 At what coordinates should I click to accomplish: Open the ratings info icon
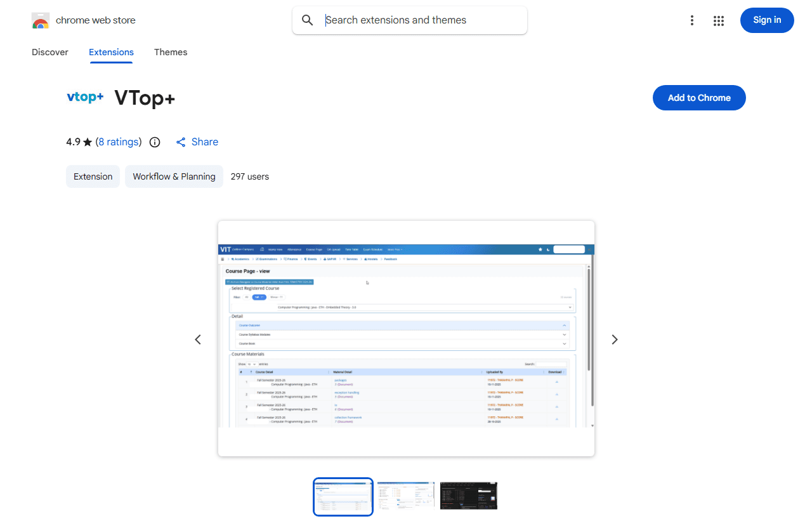(155, 142)
